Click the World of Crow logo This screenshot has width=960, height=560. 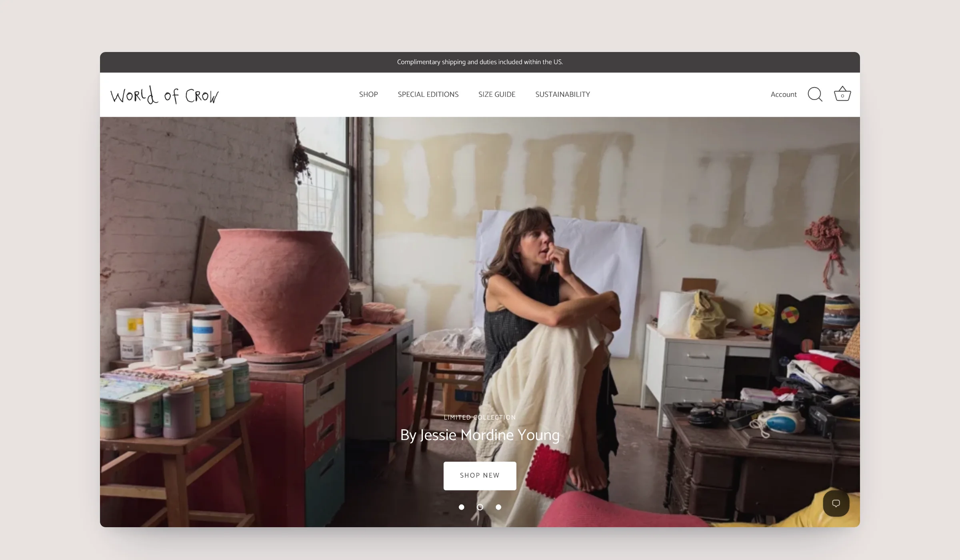(164, 95)
